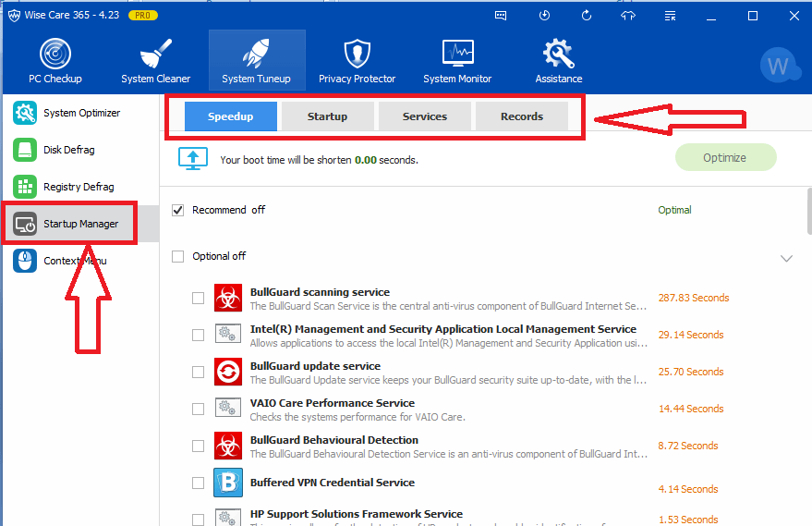Click Buffered VPN Credential Service icon
This screenshot has height=526, width=812.
coord(228,483)
